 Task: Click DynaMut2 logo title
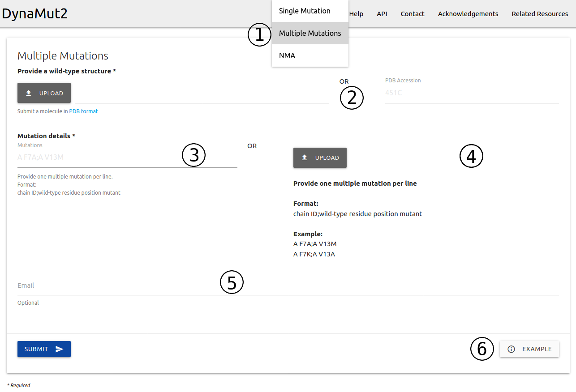click(35, 13)
